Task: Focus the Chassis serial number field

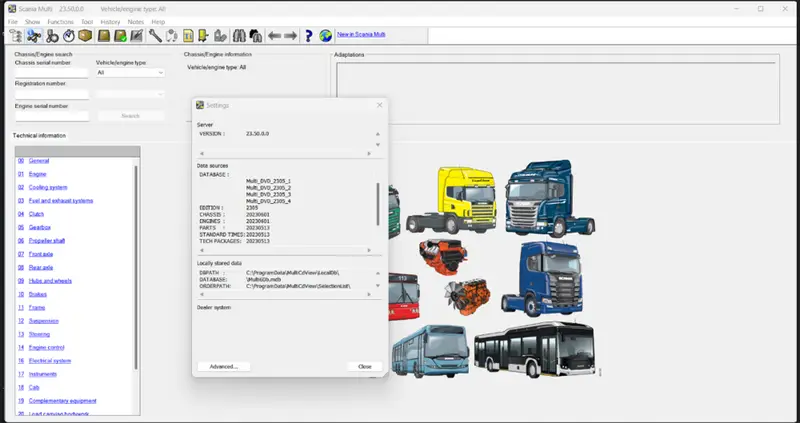Action: (52, 73)
